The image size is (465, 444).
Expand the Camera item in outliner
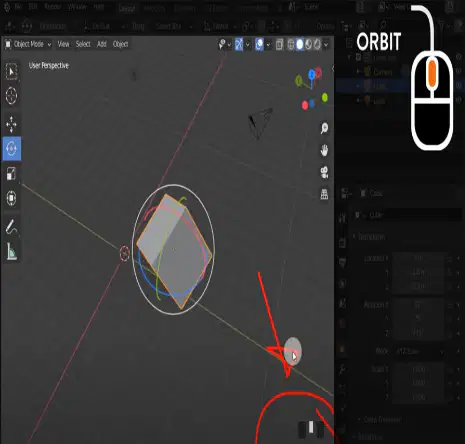358,72
